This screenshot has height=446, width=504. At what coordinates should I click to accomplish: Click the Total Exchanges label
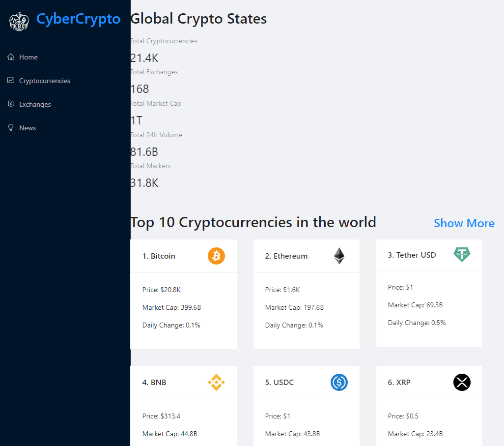point(154,72)
